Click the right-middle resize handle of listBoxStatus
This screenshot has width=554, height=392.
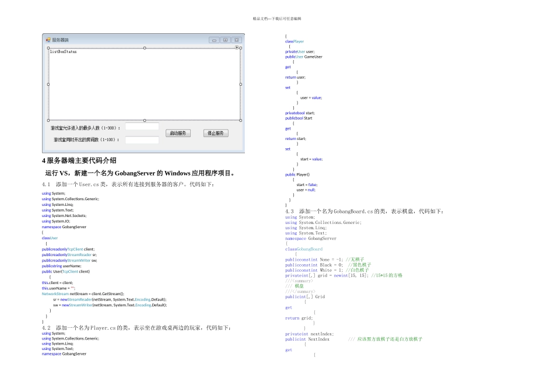pyautogui.click(x=240, y=85)
